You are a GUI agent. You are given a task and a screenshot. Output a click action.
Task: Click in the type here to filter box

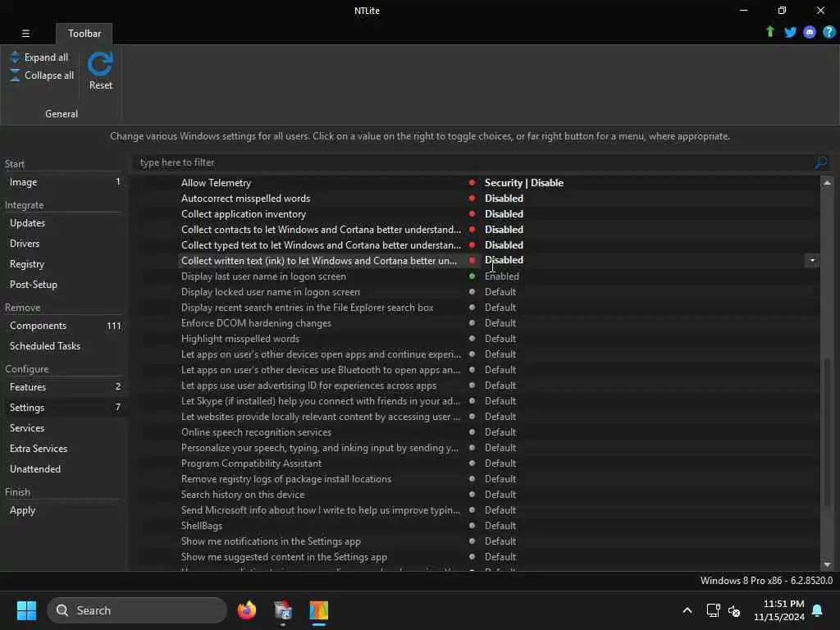tap(473, 162)
